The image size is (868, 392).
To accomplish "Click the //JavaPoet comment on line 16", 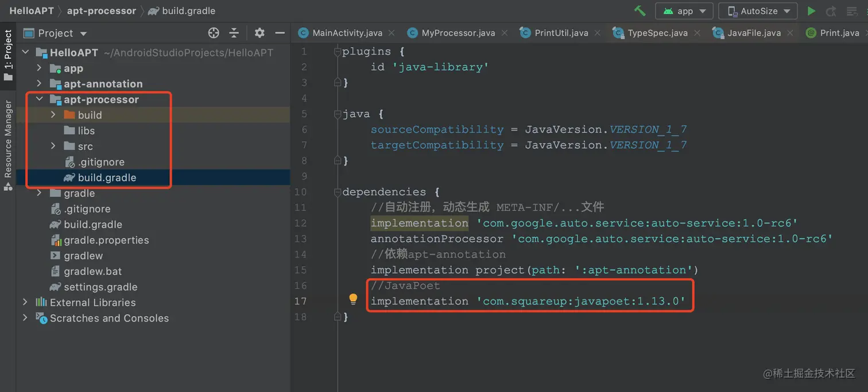I will (x=405, y=286).
